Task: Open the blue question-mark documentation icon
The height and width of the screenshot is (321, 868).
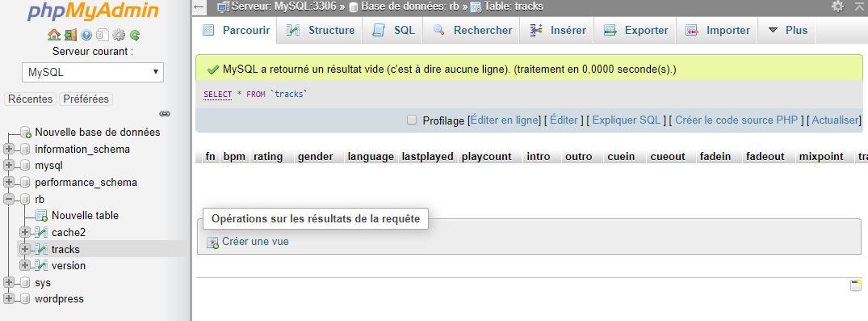Action: (86, 35)
